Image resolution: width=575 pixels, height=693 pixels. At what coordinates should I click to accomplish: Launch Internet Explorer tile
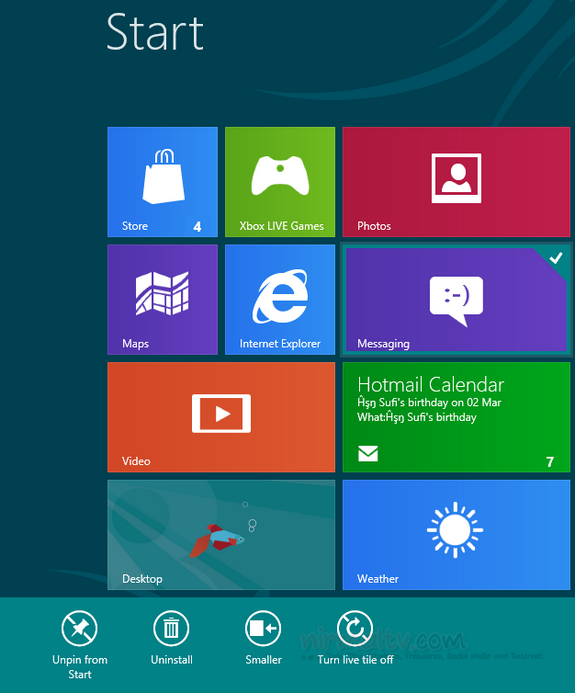(x=280, y=300)
